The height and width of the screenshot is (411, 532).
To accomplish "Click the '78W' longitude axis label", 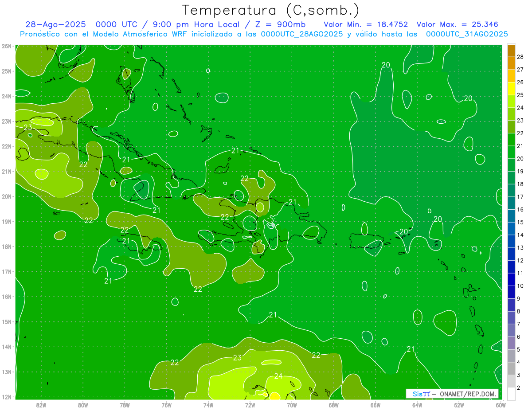I will [x=125, y=405].
